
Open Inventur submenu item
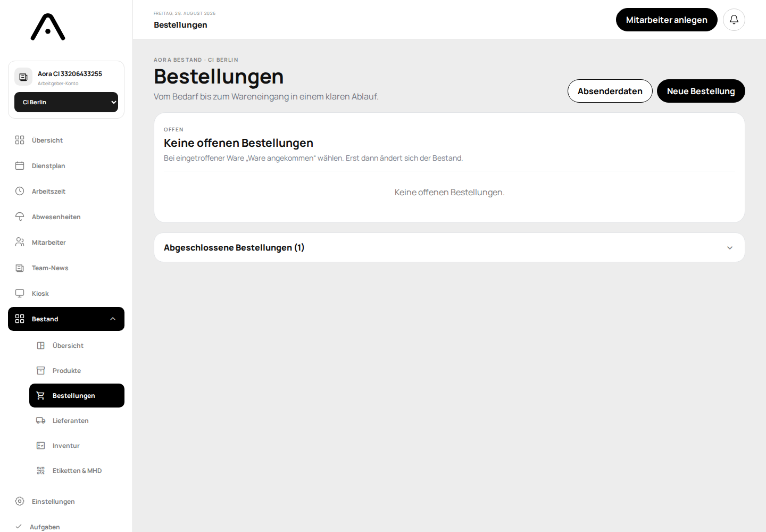pyautogui.click(x=77, y=445)
